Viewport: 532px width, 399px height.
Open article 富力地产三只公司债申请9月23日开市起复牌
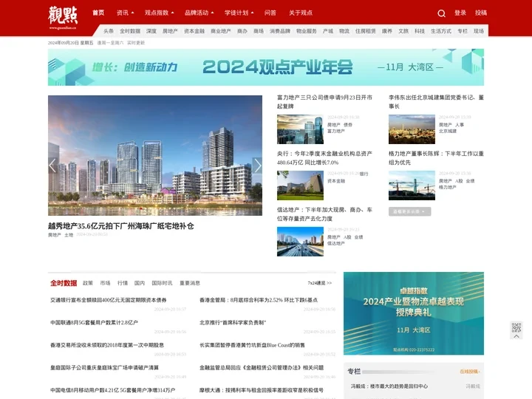click(x=324, y=102)
